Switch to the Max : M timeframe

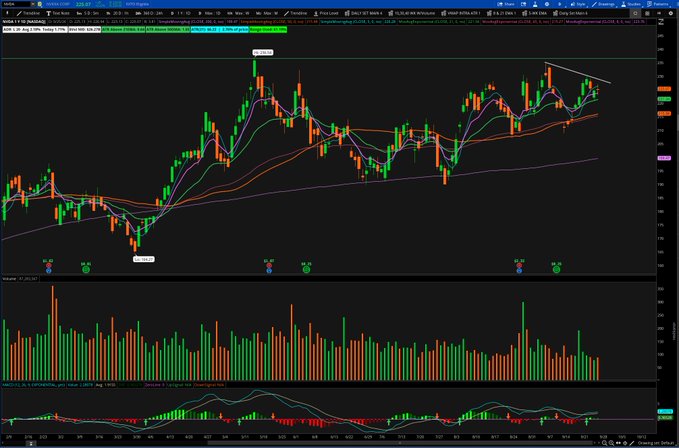tap(268, 13)
